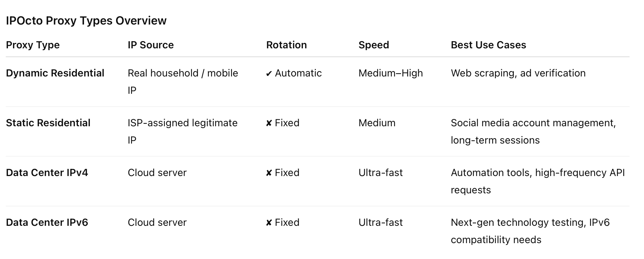Click the Data Center IPv4 row label

[x=47, y=173]
